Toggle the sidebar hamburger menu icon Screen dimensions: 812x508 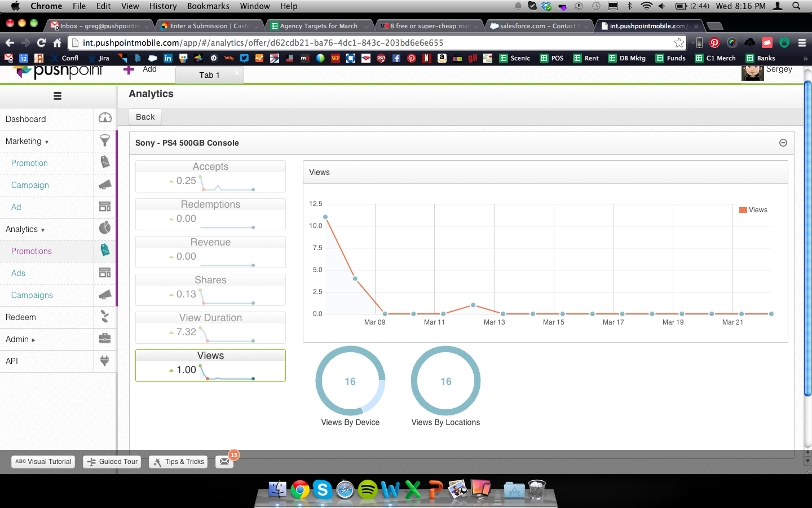pyautogui.click(x=58, y=96)
